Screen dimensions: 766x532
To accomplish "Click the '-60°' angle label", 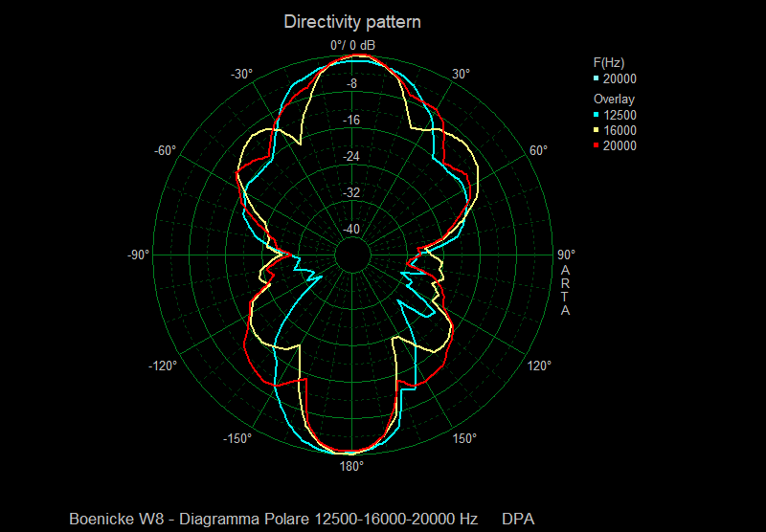I will pos(165,151).
